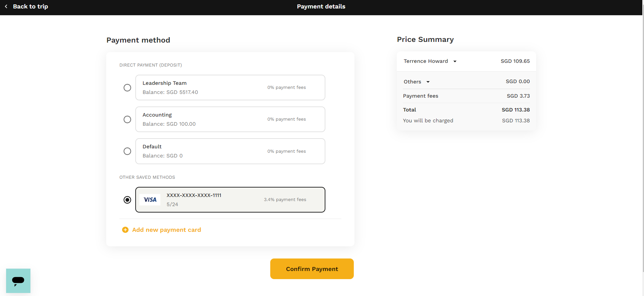Select the VISA card radio button
Image resolution: width=644 pixels, height=296 pixels.
(127, 200)
